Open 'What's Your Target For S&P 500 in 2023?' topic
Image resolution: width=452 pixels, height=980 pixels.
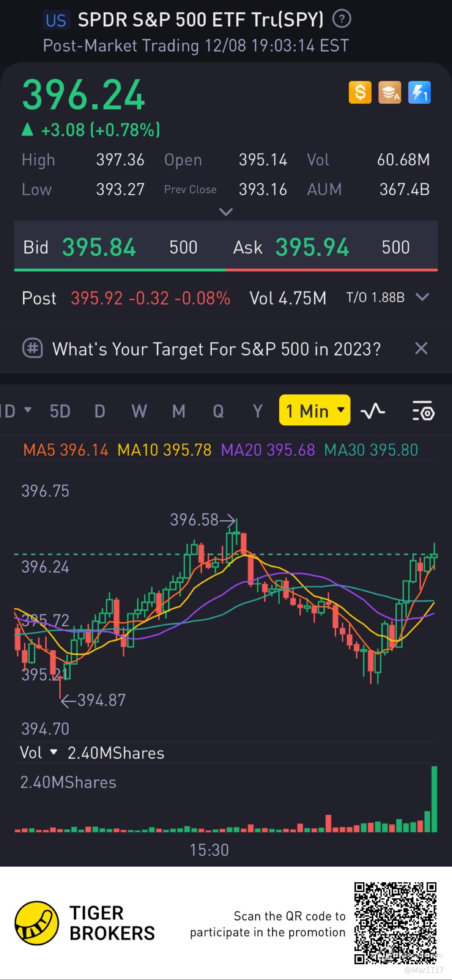[x=216, y=349]
